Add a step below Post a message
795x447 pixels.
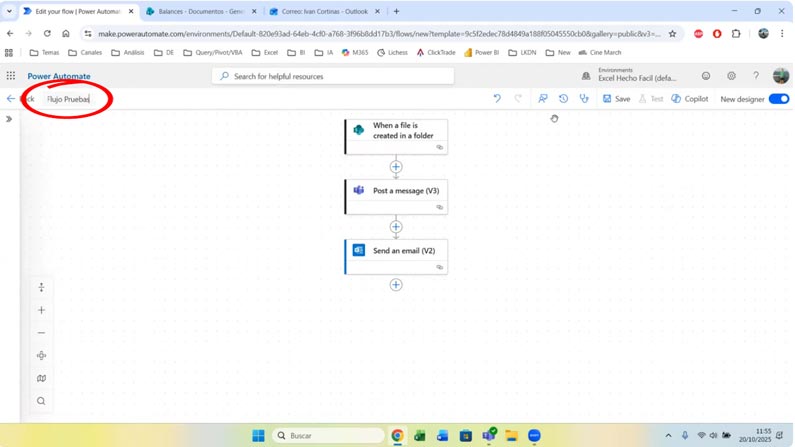pos(396,227)
